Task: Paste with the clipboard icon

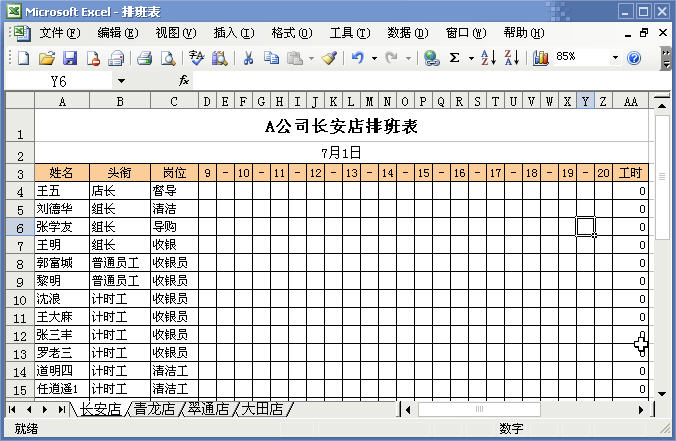Action: (x=295, y=58)
